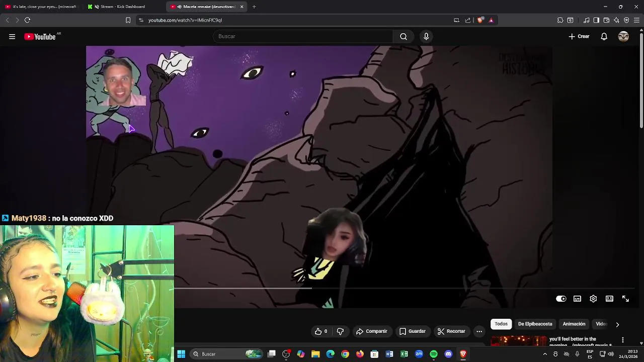The width and height of the screenshot is (644, 362).
Task: Switch player to theater mode
Action: 609,299
